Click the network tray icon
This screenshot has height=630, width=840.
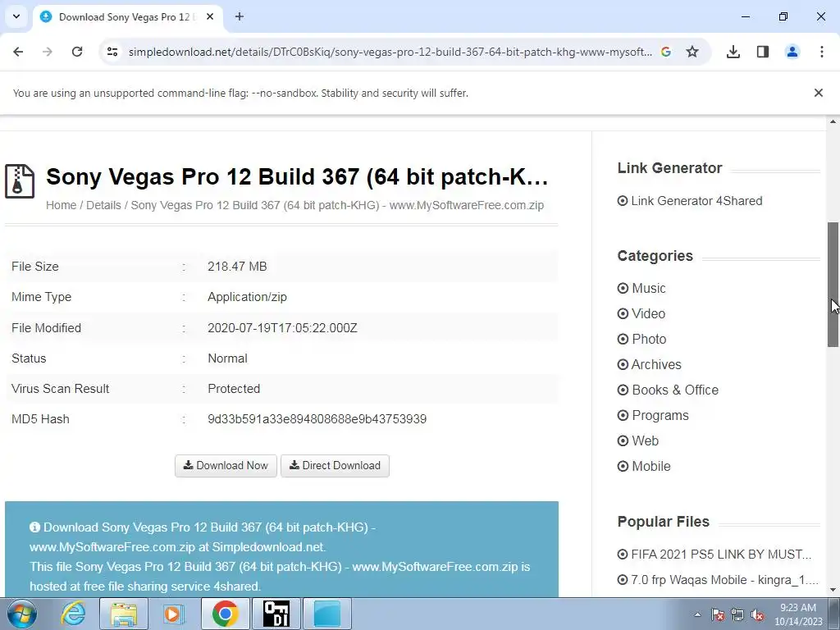(x=737, y=614)
